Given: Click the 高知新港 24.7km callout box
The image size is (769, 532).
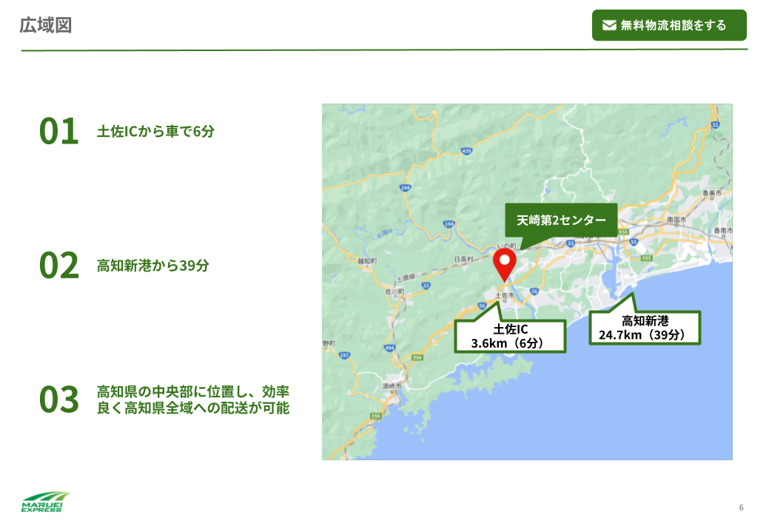Looking at the screenshot, I should 644,328.
